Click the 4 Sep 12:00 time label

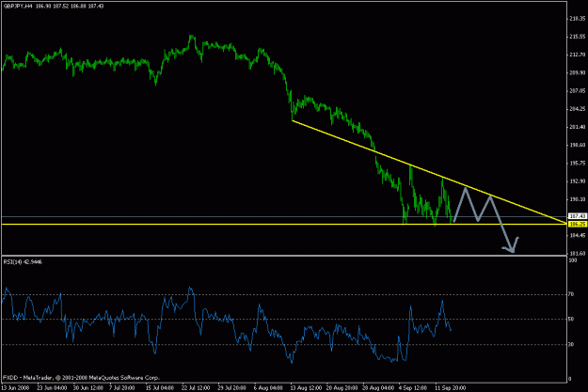coord(412,387)
